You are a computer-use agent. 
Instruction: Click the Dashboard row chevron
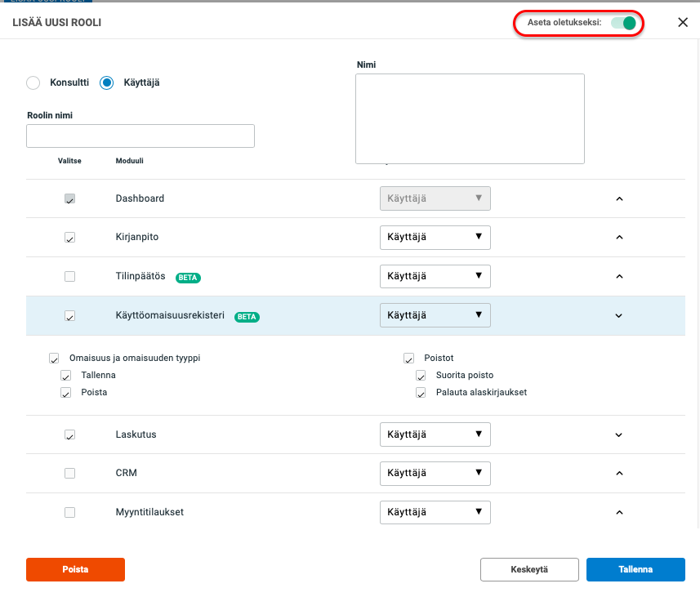[x=618, y=198]
